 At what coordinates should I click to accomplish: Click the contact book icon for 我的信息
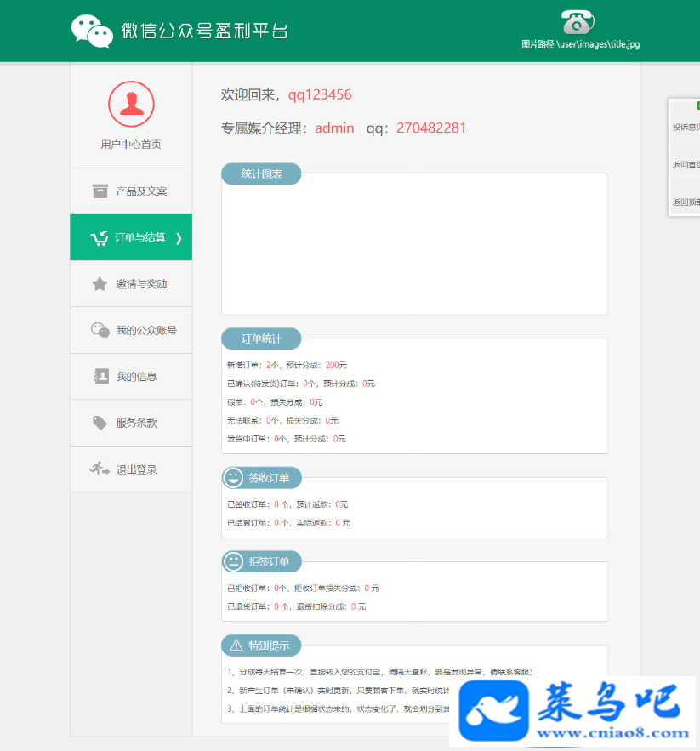(x=100, y=377)
